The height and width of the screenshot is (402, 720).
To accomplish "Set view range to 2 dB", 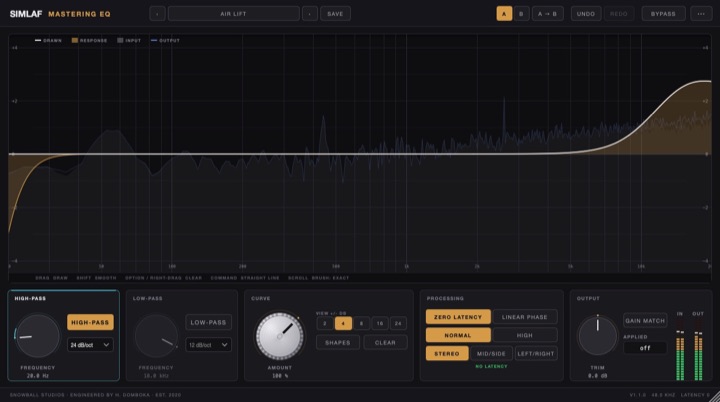I will [x=325, y=323].
